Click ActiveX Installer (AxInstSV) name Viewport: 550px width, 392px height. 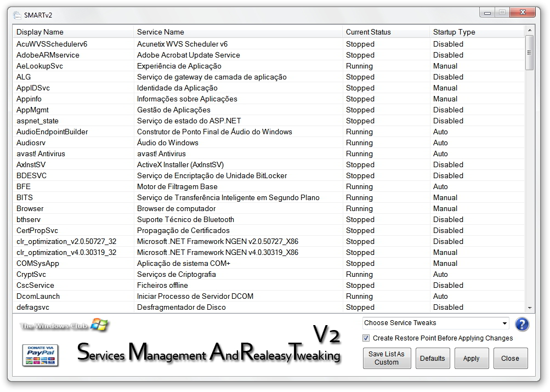click(x=180, y=164)
